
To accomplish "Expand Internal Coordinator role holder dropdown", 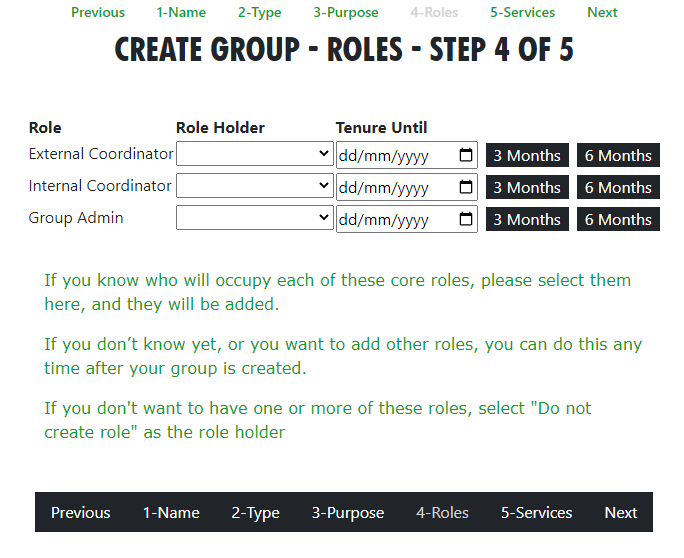I will (255, 185).
